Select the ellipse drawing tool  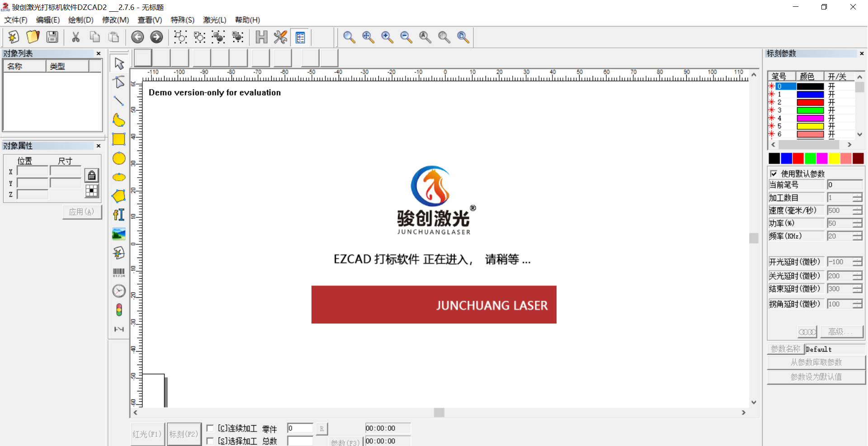[119, 177]
